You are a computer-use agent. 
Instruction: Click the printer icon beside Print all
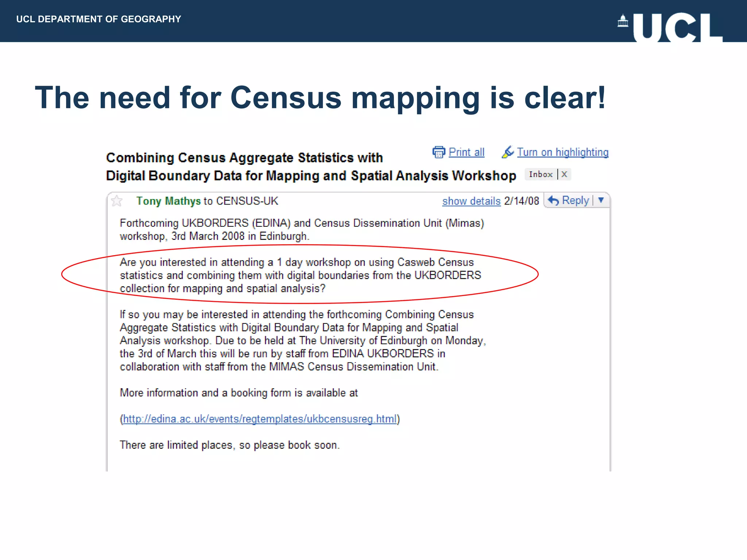coord(439,152)
